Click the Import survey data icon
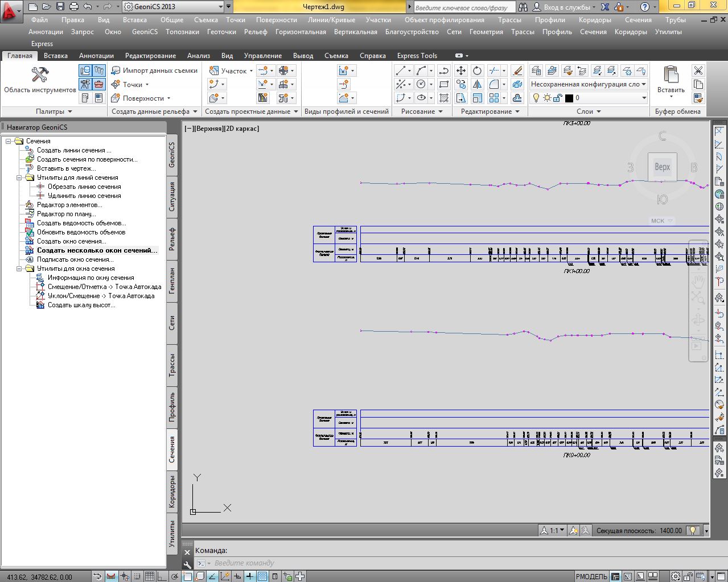The height and width of the screenshot is (582, 728). coord(116,71)
